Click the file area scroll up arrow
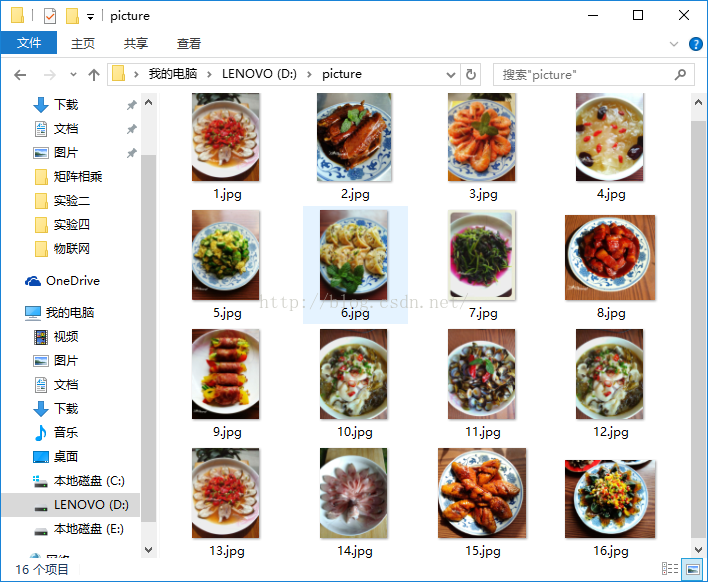 (698, 102)
